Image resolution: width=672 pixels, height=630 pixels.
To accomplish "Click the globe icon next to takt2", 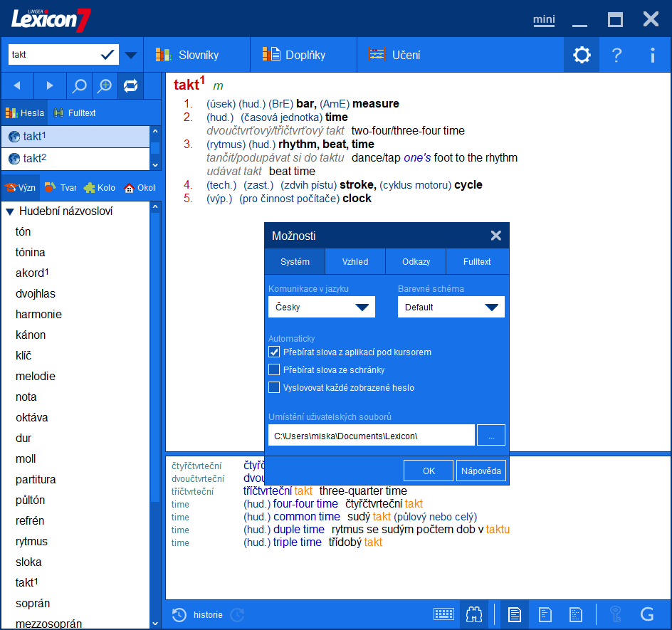I will (x=14, y=159).
